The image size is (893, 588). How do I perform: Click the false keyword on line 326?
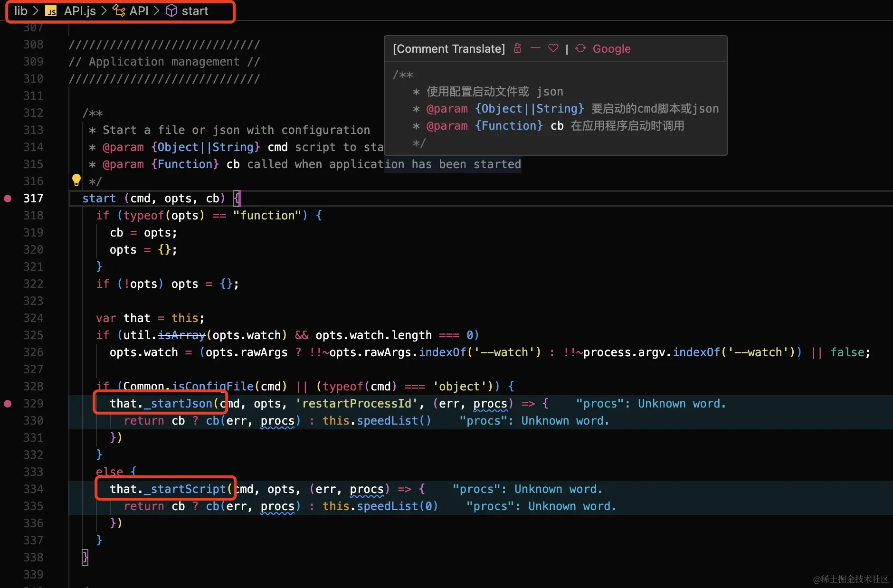pos(847,352)
